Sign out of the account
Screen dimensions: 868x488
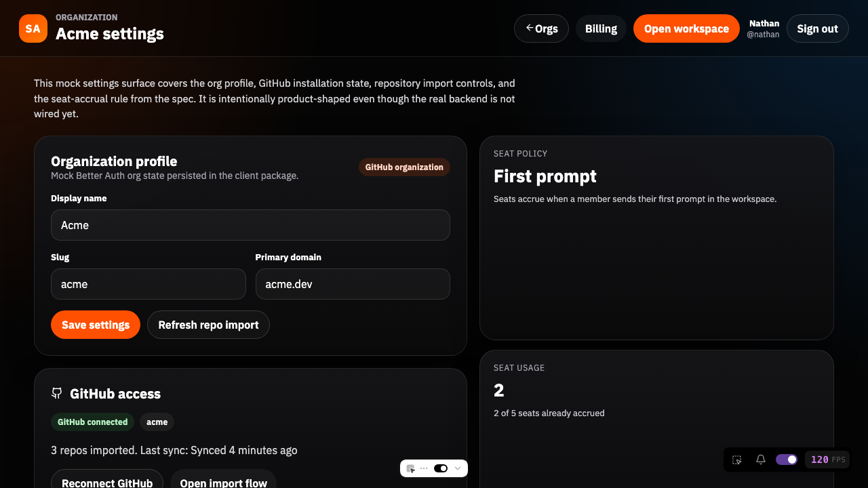[x=817, y=28]
